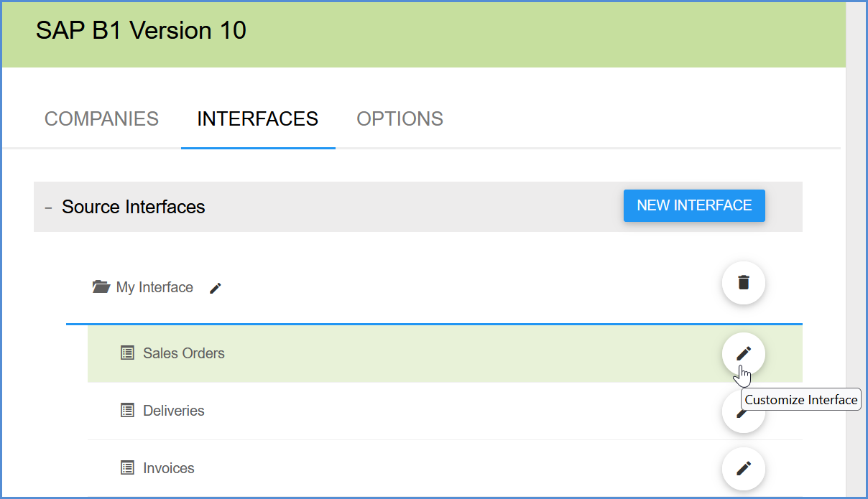Choose the Invoices entry
Image resolution: width=868 pixels, height=499 pixels.
(x=169, y=468)
